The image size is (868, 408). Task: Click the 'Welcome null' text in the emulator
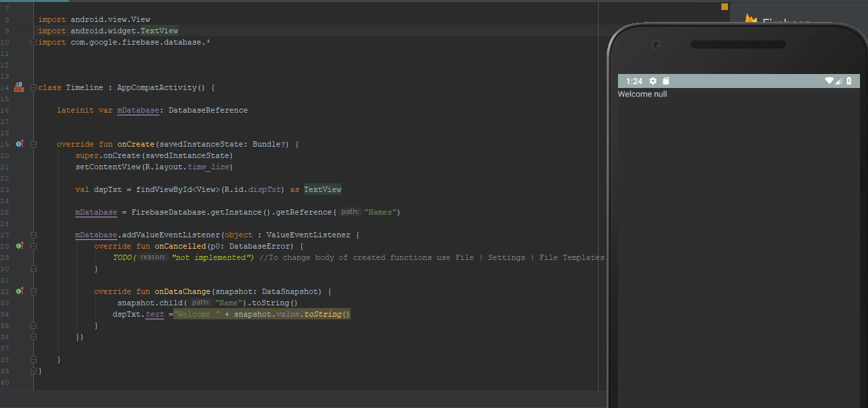point(642,94)
